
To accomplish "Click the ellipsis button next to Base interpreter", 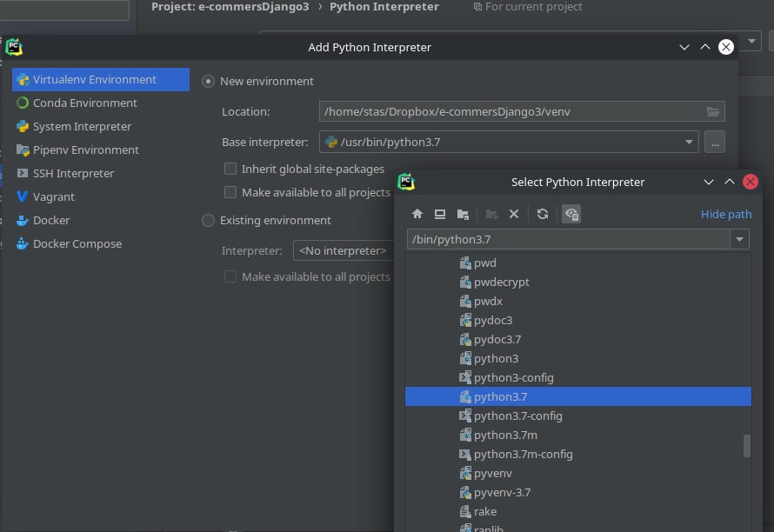I will coord(714,143).
